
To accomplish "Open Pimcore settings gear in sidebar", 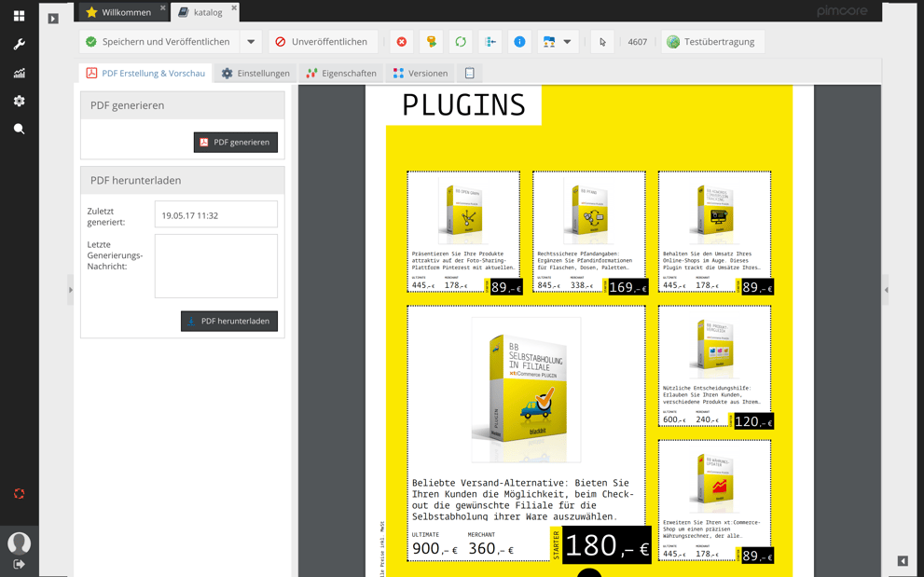I will click(19, 101).
